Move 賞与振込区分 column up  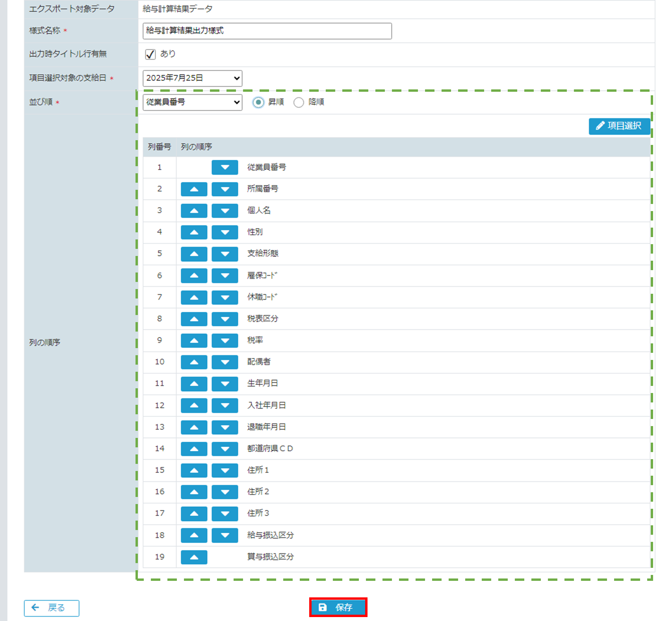tap(194, 557)
